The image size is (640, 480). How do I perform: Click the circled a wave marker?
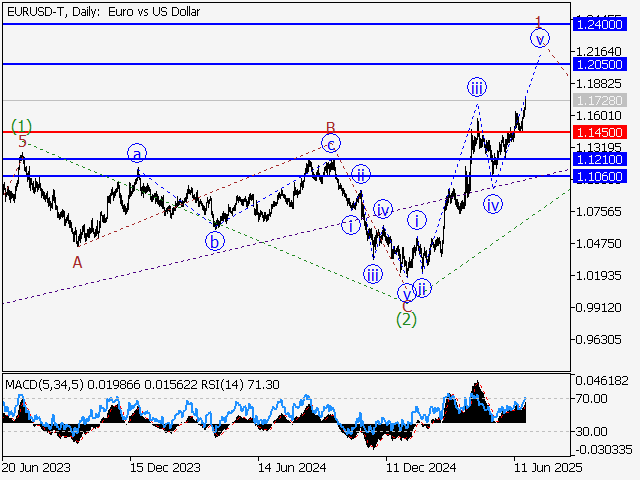pyautogui.click(x=136, y=153)
